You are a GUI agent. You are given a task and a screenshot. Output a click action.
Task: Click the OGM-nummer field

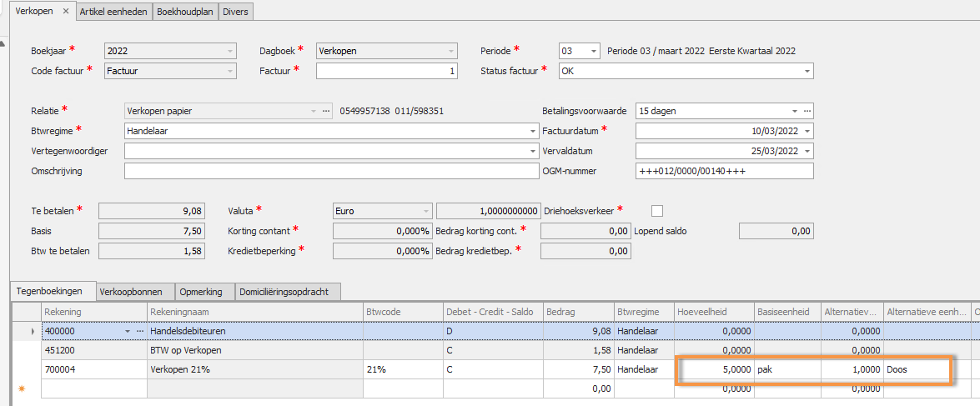click(x=725, y=171)
